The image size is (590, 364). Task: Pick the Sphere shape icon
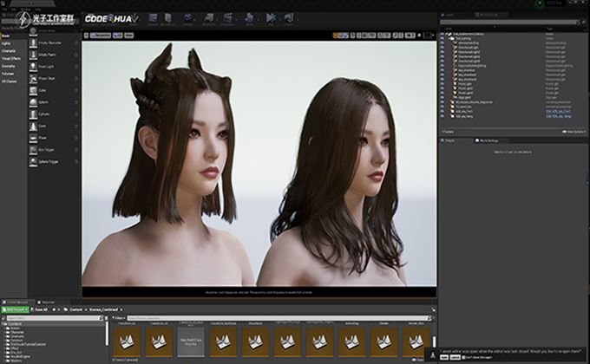point(33,102)
